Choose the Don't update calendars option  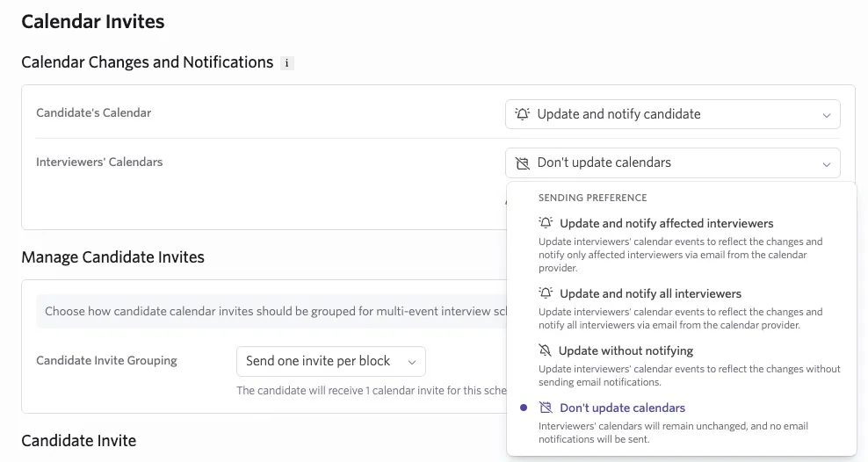[x=682, y=422]
